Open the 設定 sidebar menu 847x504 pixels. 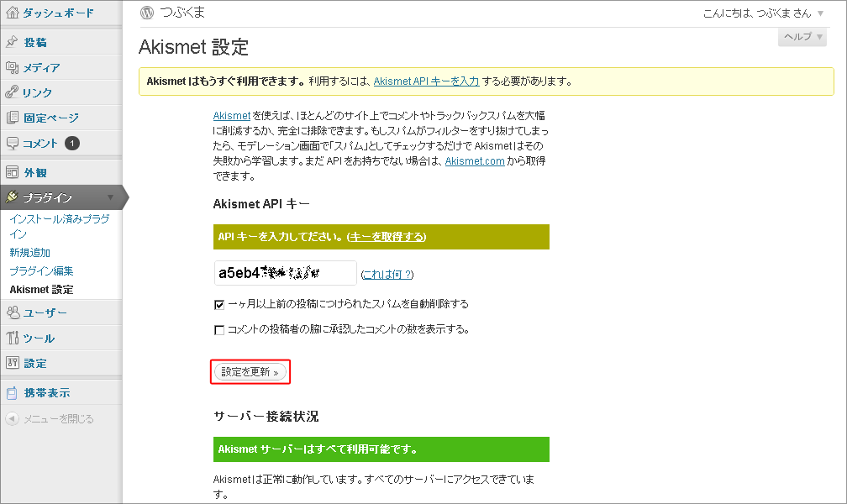click(35, 364)
